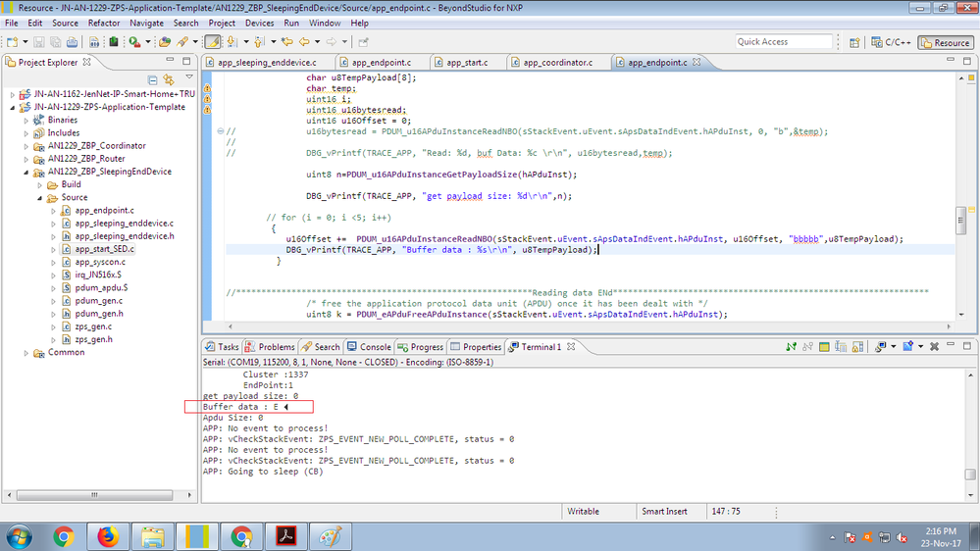Viewport: 980px width, 551px height.
Task: Open the Problems view tab
Action: [x=270, y=347]
